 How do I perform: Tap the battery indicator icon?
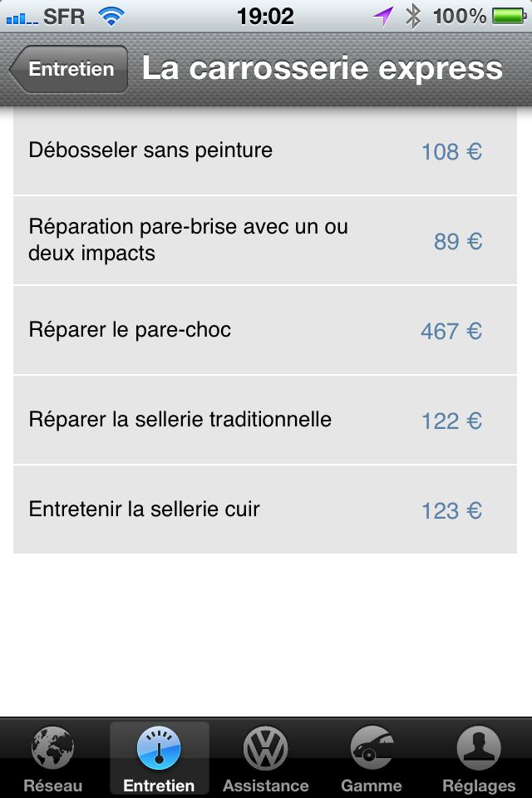coord(510,17)
